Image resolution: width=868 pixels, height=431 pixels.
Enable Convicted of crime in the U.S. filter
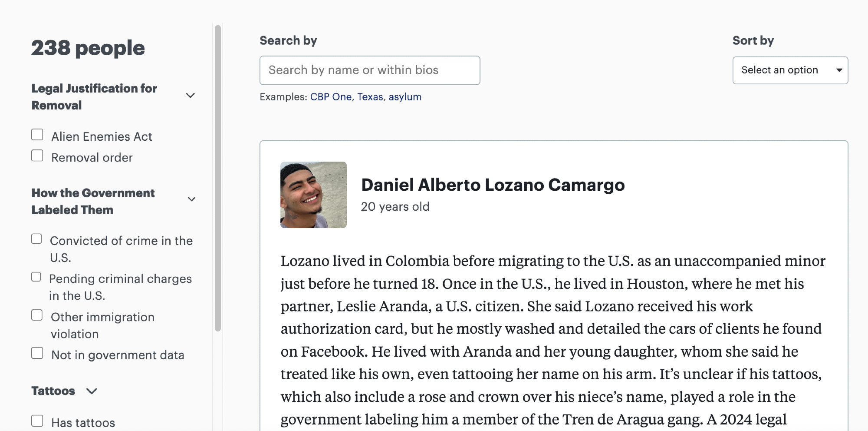point(37,239)
